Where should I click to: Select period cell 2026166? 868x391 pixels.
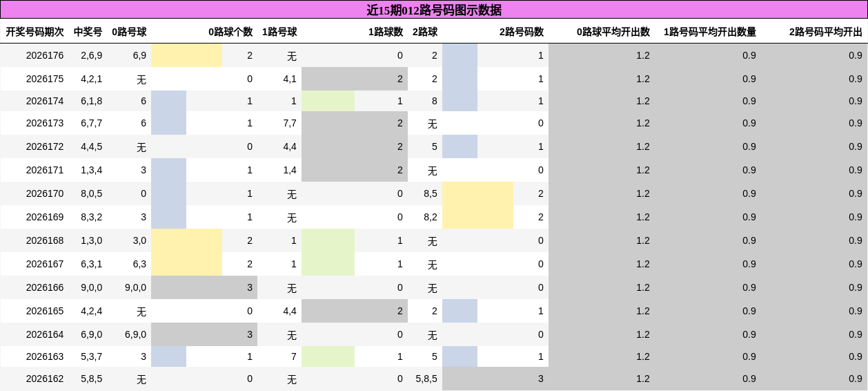click(45, 287)
